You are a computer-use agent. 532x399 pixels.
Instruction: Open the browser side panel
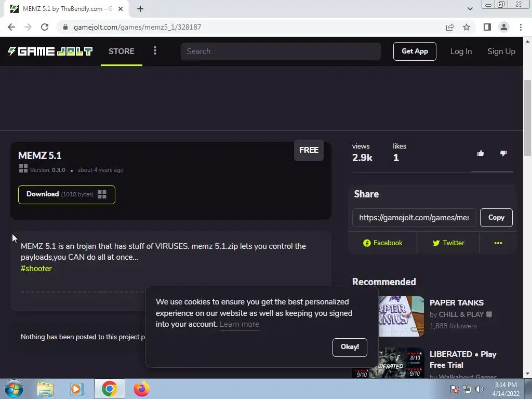(487, 27)
